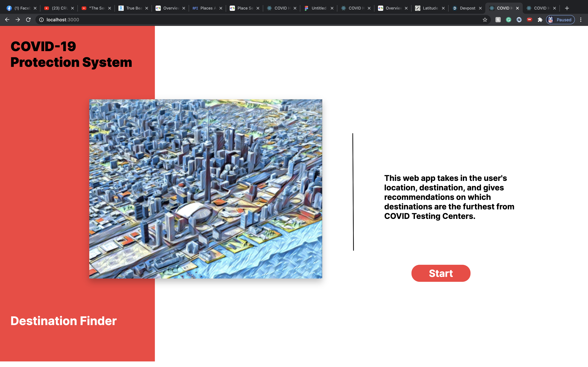Click the browser forward arrow
The width and height of the screenshot is (588, 367).
[18, 20]
